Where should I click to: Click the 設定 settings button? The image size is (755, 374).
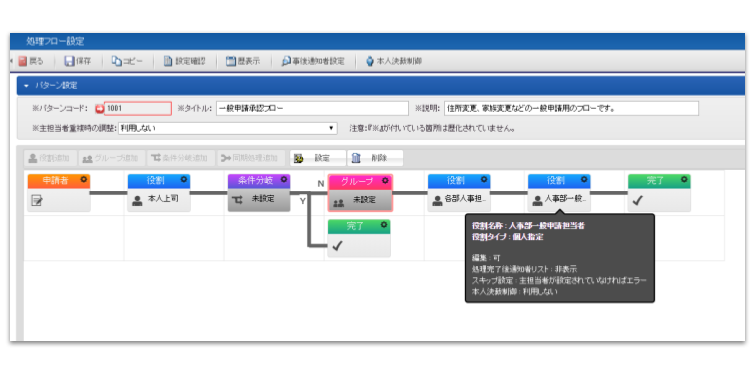(x=317, y=158)
